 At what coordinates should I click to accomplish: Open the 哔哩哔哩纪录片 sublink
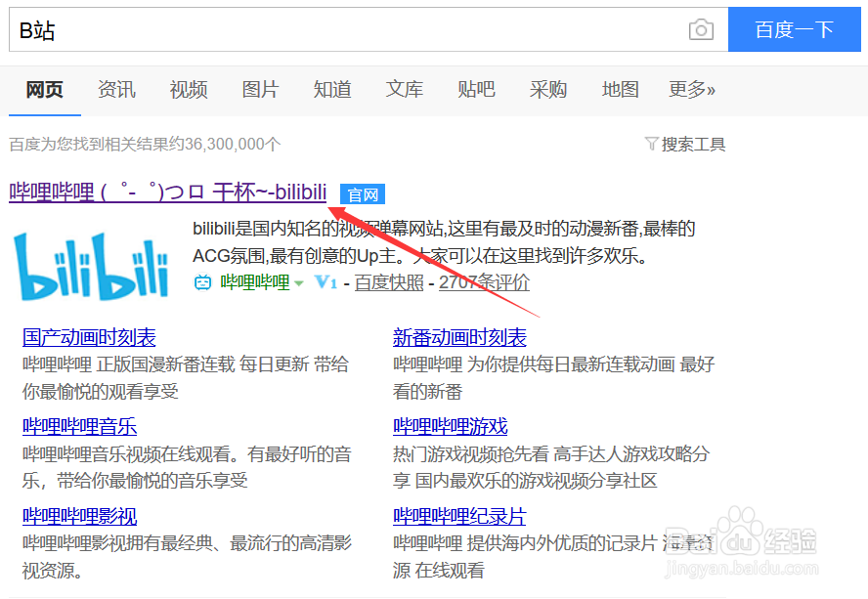point(459,516)
